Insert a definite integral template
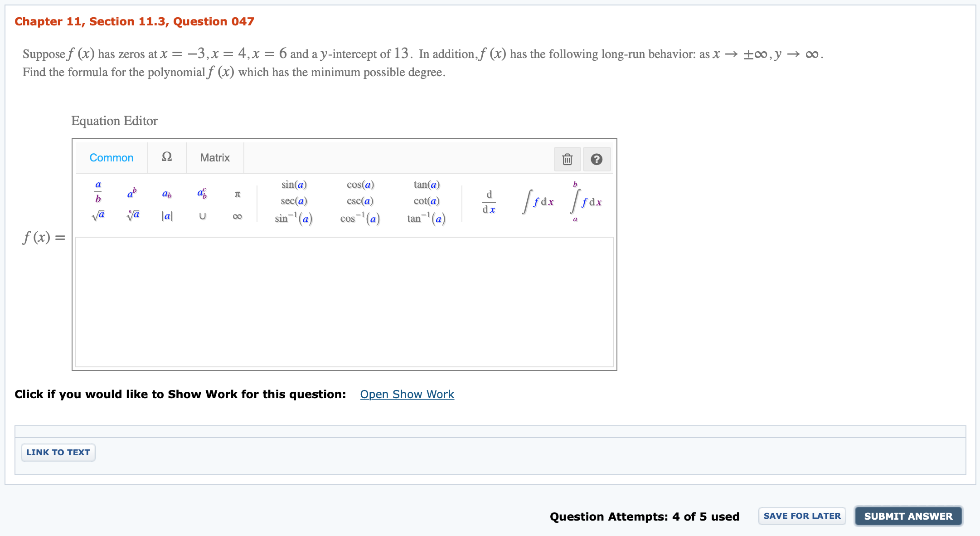The height and width of the screenshot is (536, 980). click(585, 202)
